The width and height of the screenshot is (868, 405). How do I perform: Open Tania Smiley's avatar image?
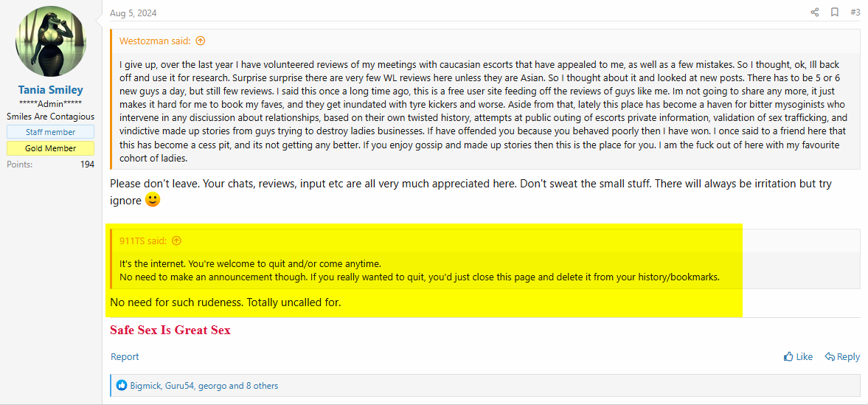(51, 41)
